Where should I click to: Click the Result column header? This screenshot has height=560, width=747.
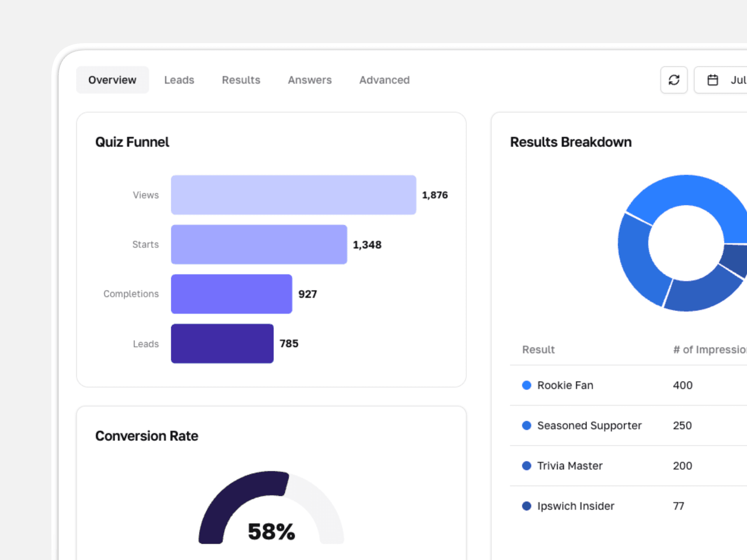(x=538, y=350)
